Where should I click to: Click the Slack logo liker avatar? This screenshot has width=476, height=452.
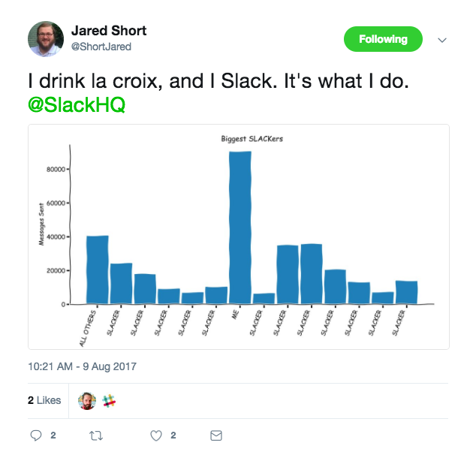tap(110, 401)
